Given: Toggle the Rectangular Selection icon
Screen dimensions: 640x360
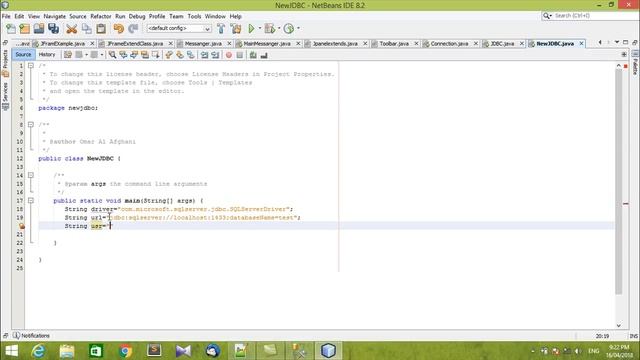Looking at the screenshot, I should 156,55.
